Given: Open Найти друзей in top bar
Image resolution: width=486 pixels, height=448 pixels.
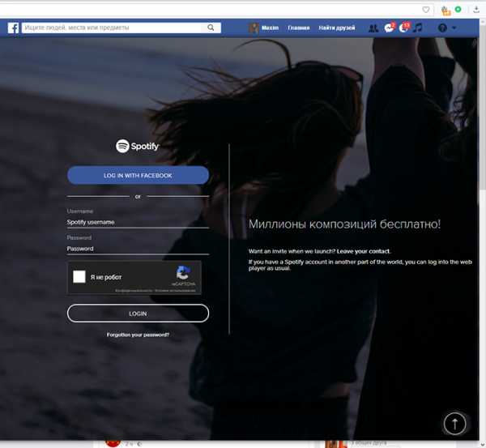Looking at the screenshot, I should coord(337,28).
